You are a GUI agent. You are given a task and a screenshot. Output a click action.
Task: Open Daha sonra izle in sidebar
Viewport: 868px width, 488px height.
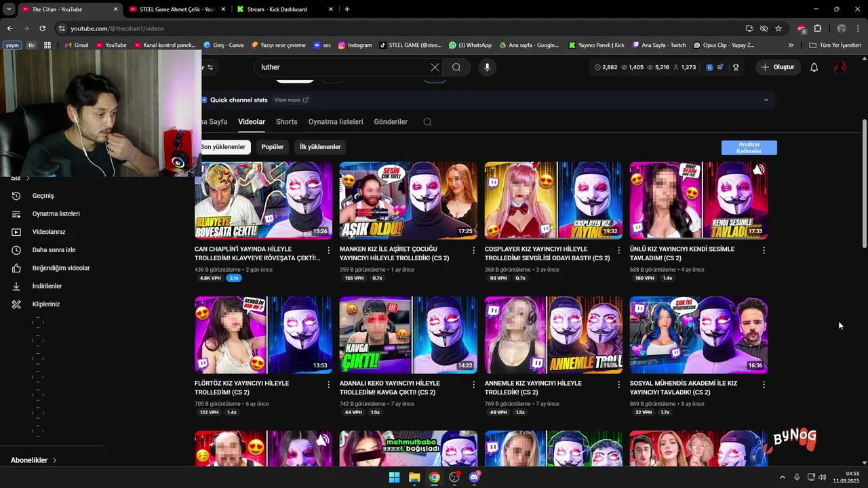click(53, 250)
